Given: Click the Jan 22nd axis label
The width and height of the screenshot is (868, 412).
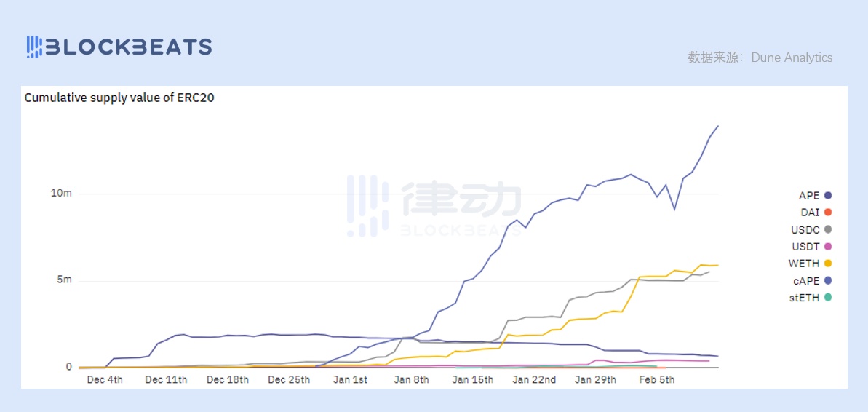Looking at the screenshot, I should (x=534, y=380).
